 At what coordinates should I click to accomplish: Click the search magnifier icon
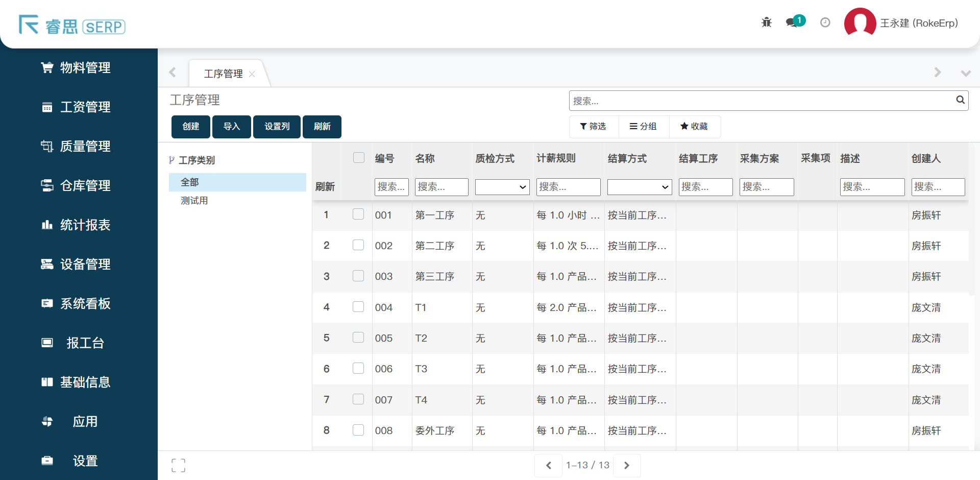coord(960,100)
